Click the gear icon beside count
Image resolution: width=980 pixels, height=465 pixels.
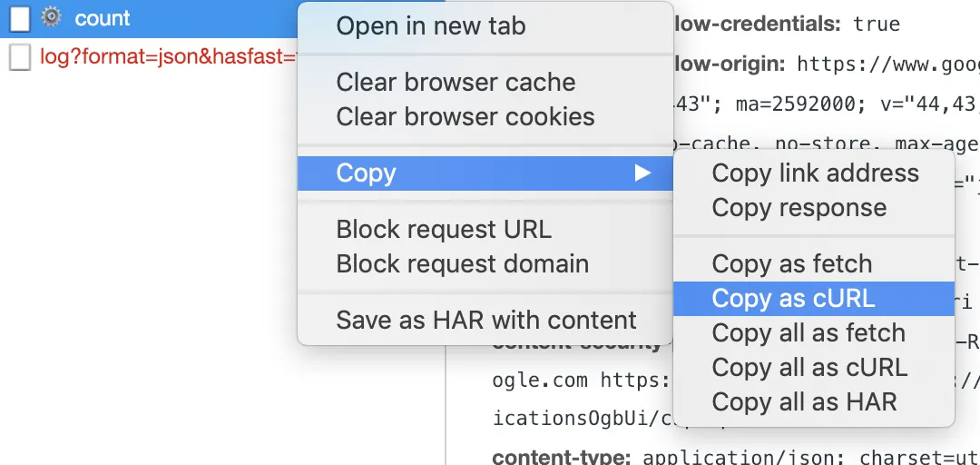51,17
